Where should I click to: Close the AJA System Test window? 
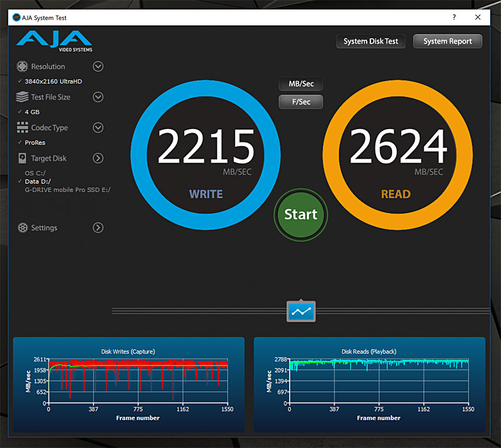click(478, 17)
